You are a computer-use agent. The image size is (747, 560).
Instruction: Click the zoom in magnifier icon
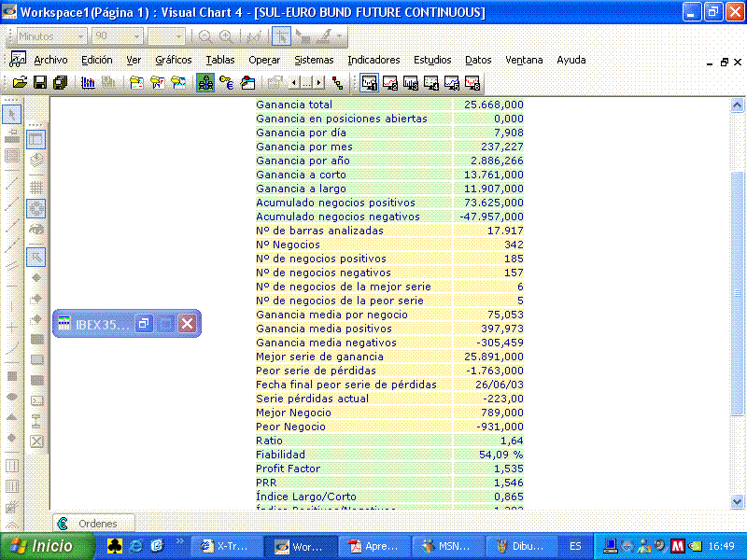click(x=226, y=36)
